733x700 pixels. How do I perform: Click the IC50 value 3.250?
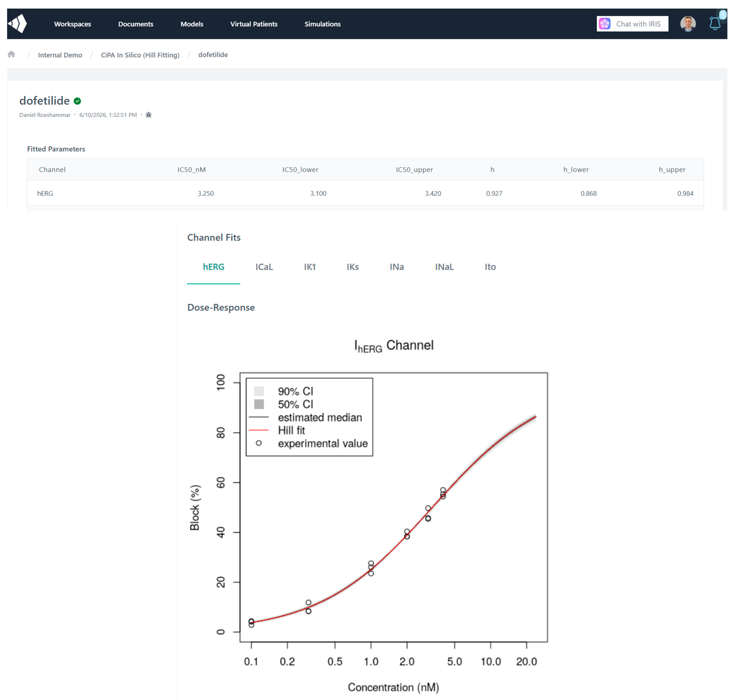[206, 193]
